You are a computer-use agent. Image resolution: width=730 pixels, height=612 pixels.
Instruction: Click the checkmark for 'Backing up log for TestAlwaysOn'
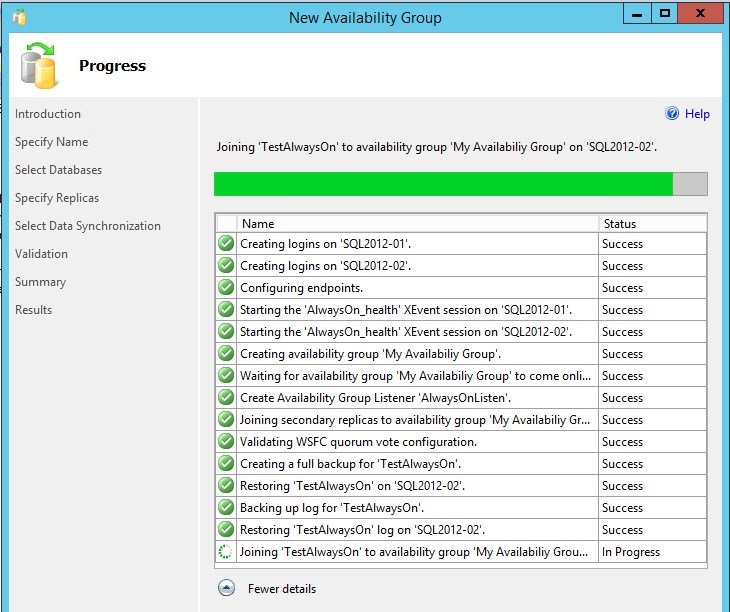click(x=226, y=508)
